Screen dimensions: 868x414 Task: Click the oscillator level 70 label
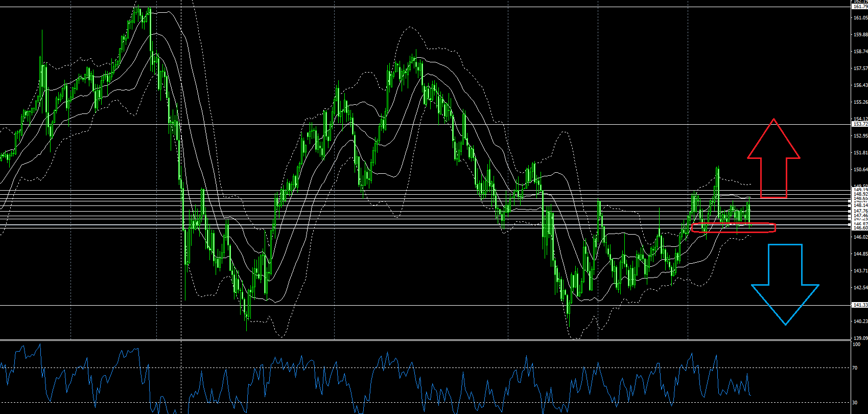[x=856, y=367]
